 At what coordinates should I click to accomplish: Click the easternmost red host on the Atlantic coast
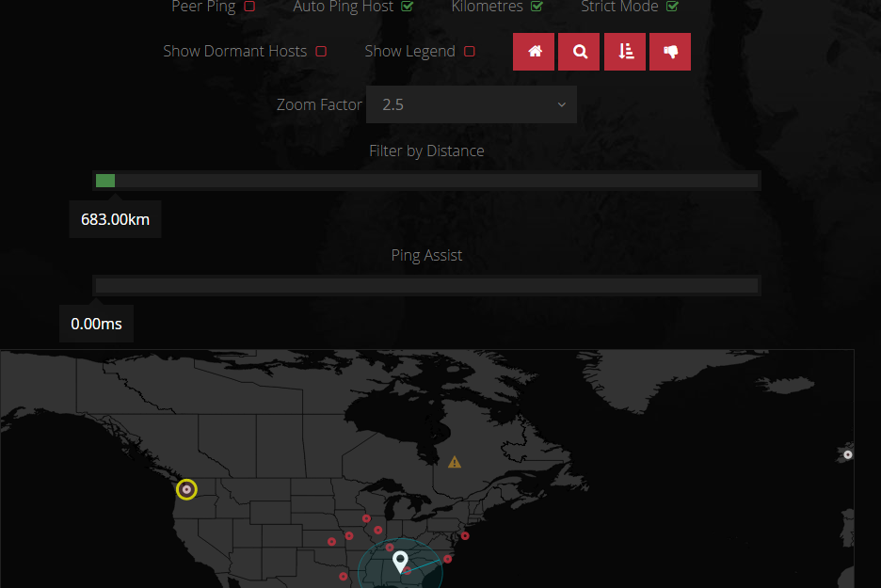pyautogui.click(x=465, y=535)
